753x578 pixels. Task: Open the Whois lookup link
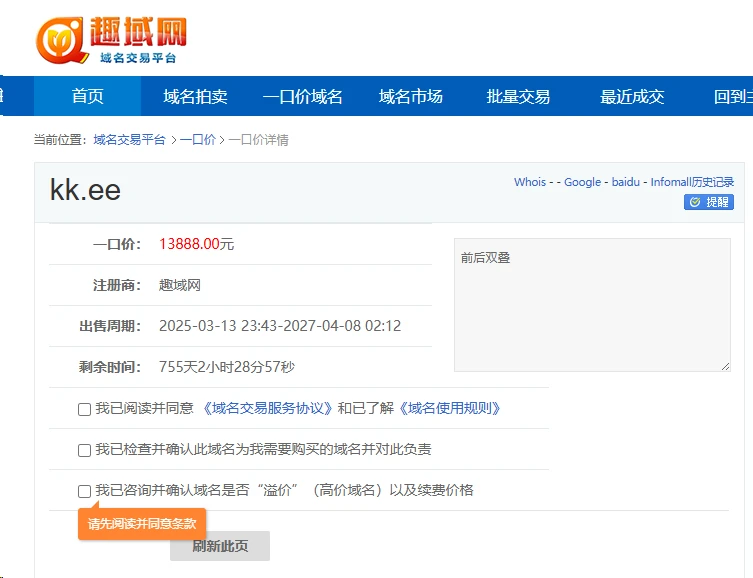(x=530, y=182)
